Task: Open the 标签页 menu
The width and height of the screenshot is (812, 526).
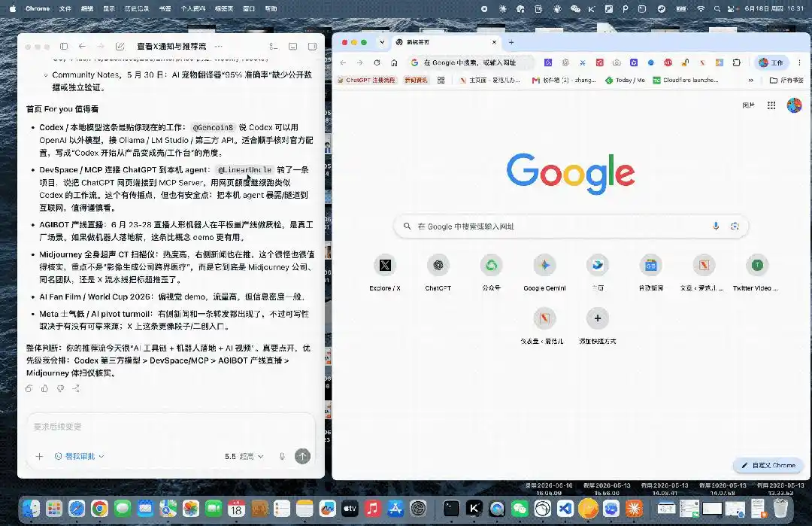Action: (224, 9)
